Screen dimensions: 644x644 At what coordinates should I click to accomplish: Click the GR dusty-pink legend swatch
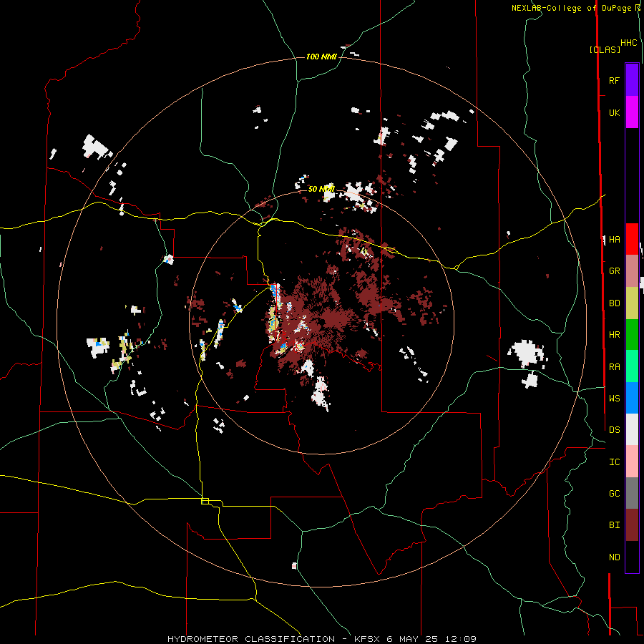pyautogui.click(x=632, y=271)
